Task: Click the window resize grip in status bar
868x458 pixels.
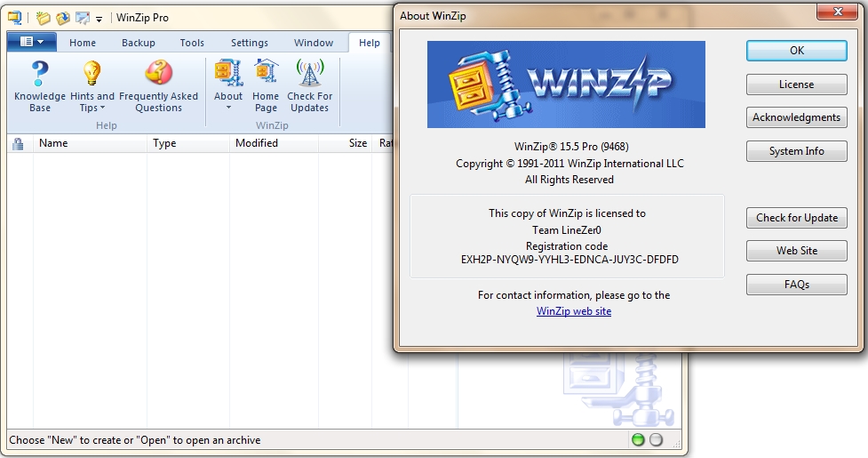Action: [x=676, y=442]
